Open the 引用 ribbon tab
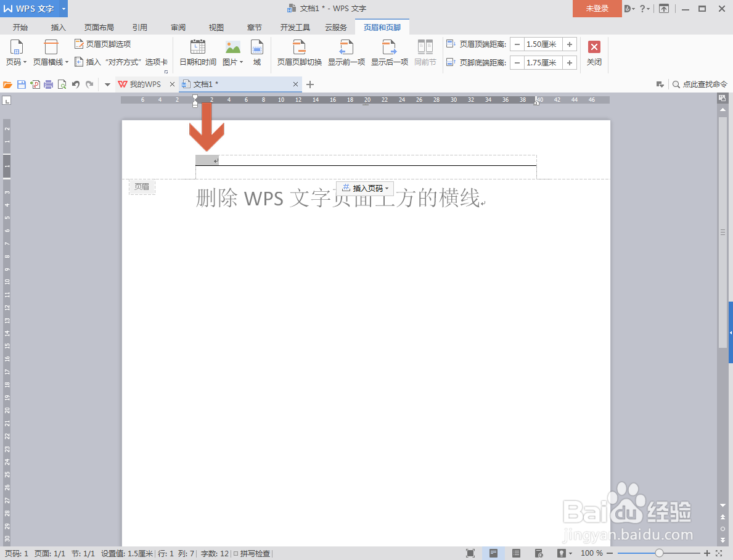Image resolution: width=733 pixels, height=560 pixels. click(x=140, y=28)
